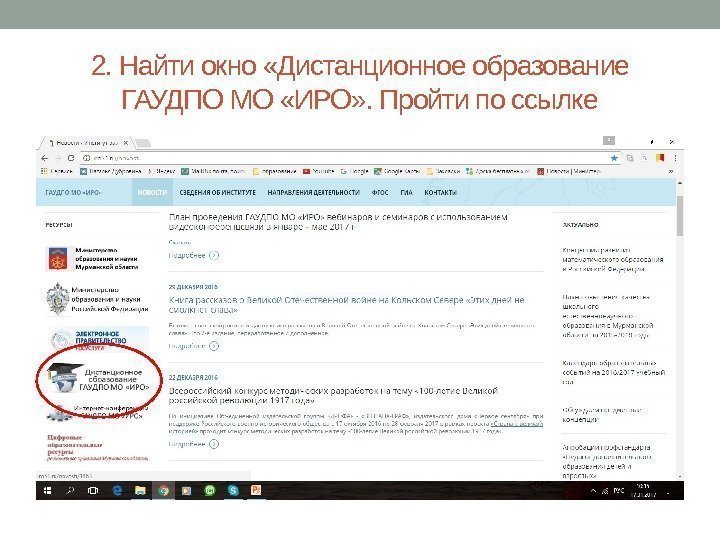The image size is (720, 540).
Task: Click Подробнее under the Всероссийский конкурс news
Action: tap(194, 444)
